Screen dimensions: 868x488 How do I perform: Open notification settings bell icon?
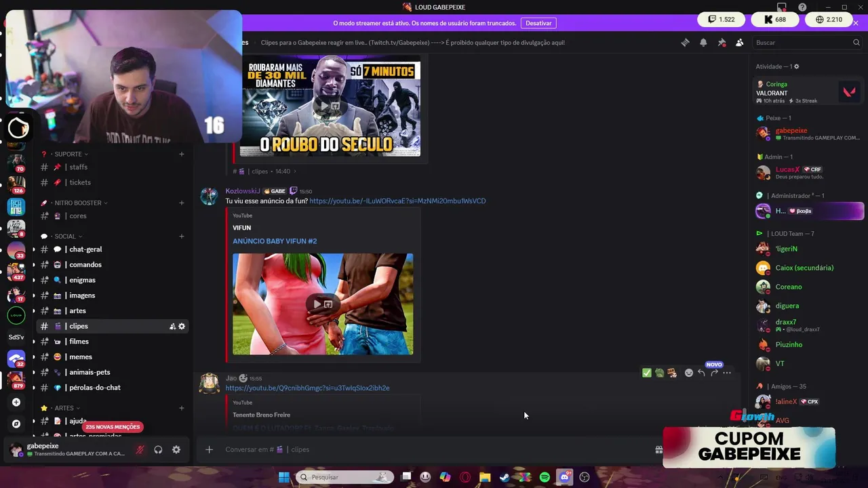(703, 43)
